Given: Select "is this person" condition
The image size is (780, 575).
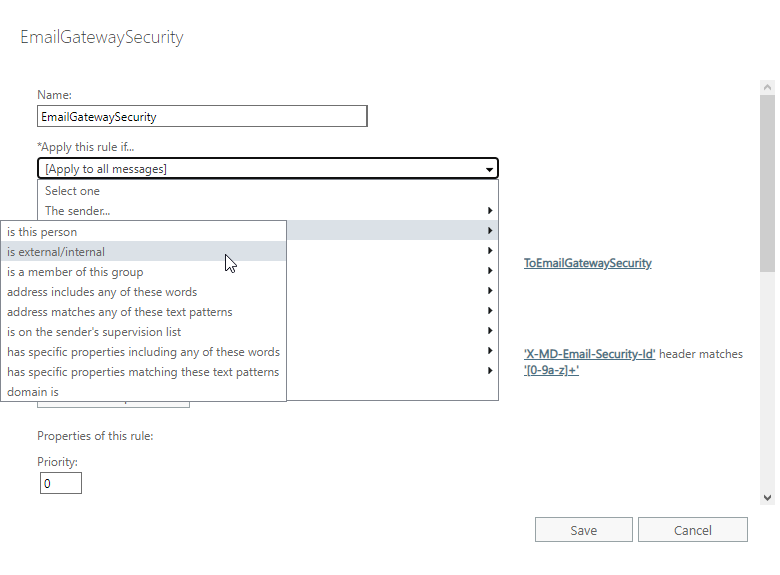Looking at the screenshot, I should coord(42,232).
